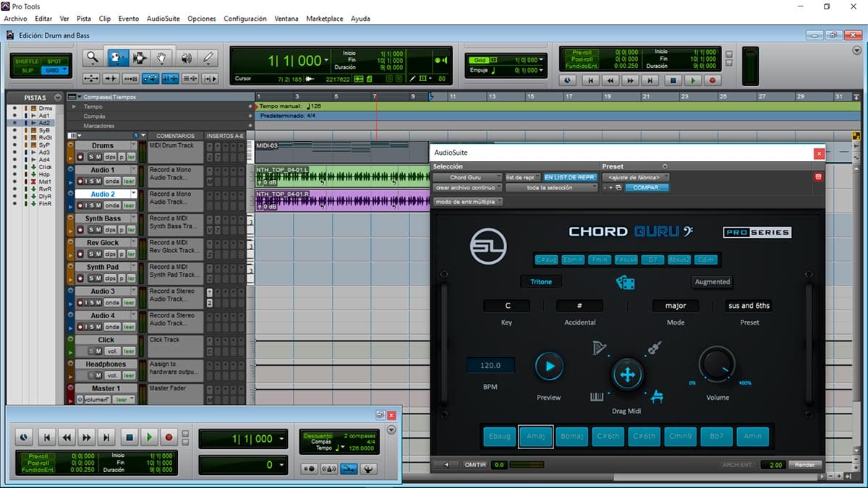Screen dimensions: 868x488
Task: Toggle Post-roll in the floating transport
Action: [x=37, y=463]
